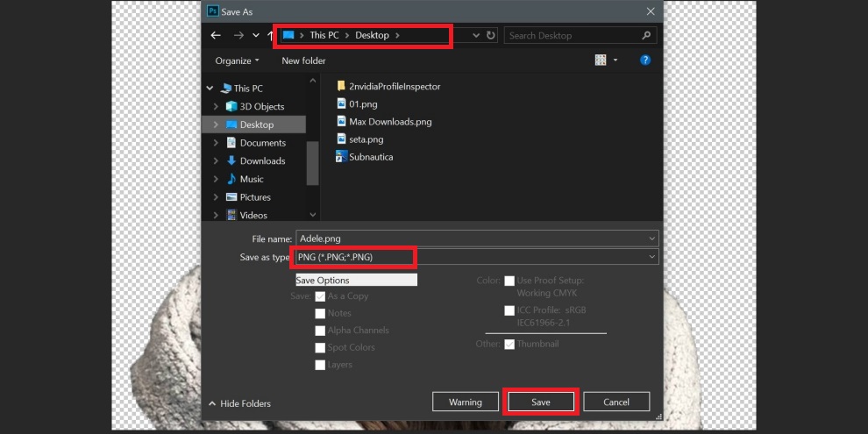Click the Cancel button
This screenshot has height=434, width=868.
click(616, 402)
